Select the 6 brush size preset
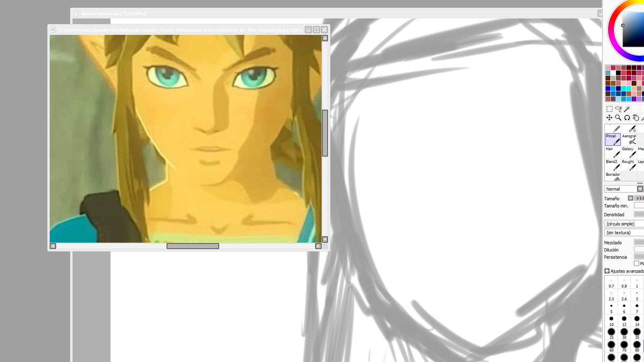Viewport: 644px width, 362px height. tap(624, 308)
